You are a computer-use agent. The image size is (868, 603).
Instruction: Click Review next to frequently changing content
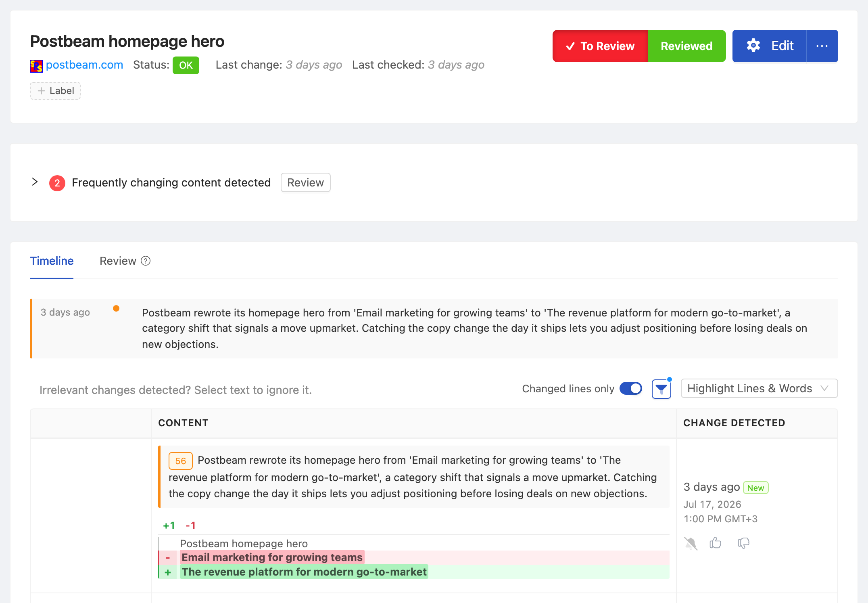[305, 183]
